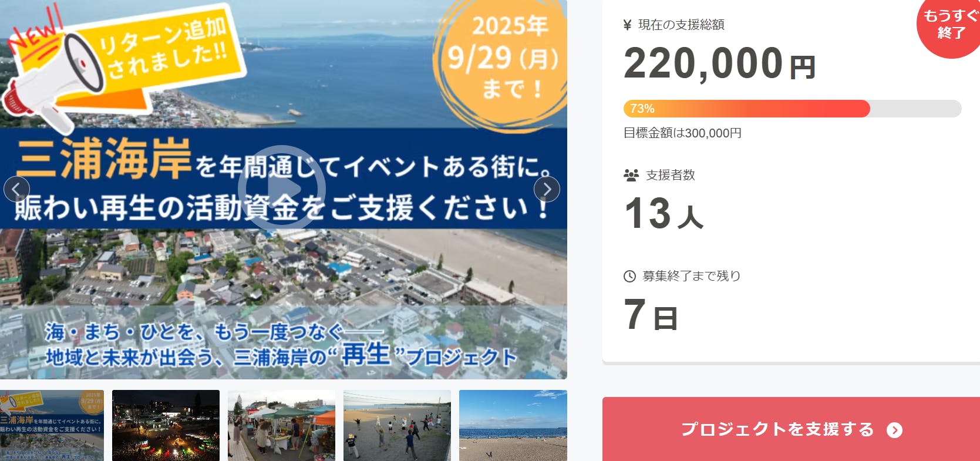Click the clock icon beside 募集終了まで残り

(x=629, y=276)
